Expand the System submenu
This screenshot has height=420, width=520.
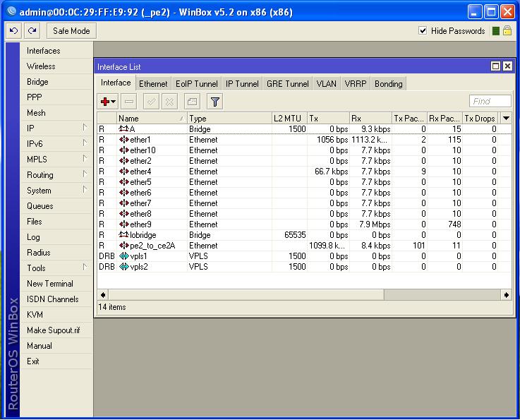tap(85, 190)
